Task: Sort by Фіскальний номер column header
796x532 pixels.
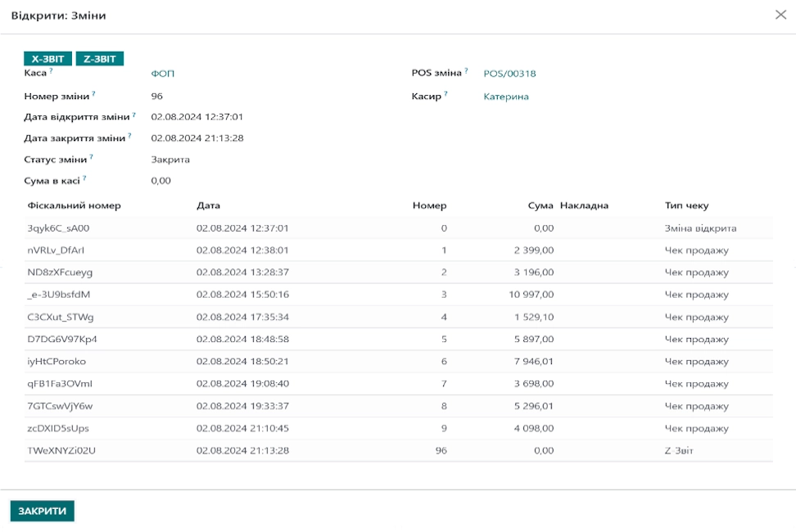Action: point(75,205)
